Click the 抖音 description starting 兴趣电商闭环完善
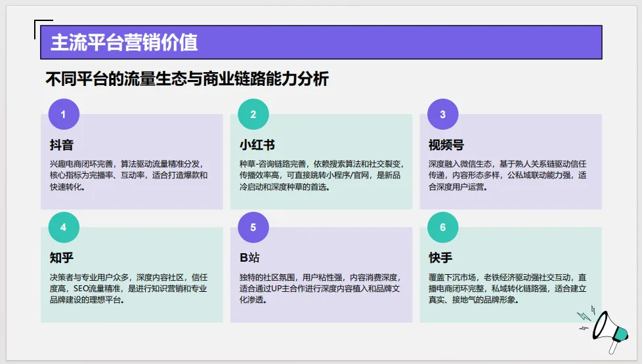 (129, 176)
